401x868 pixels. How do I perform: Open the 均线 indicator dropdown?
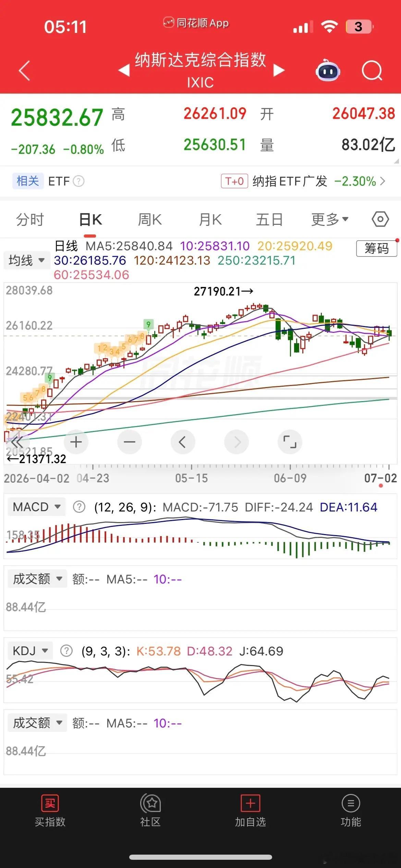[27, 260]
